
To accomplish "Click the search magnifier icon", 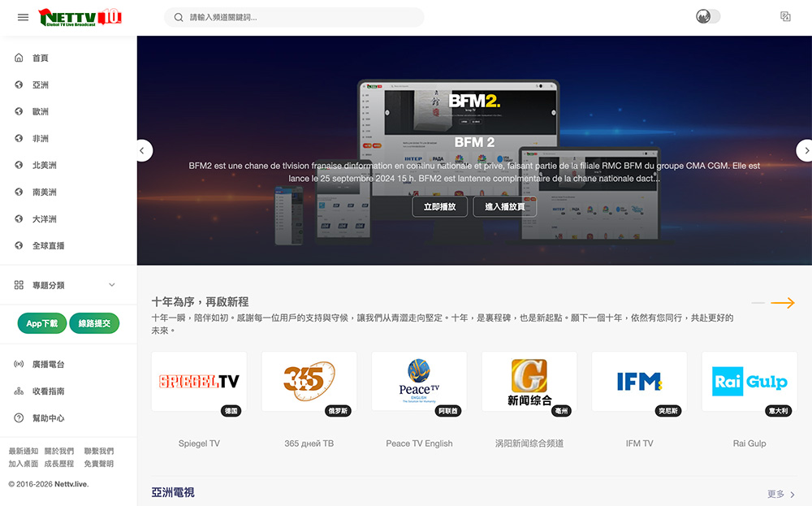I will (x=179, y=17).
